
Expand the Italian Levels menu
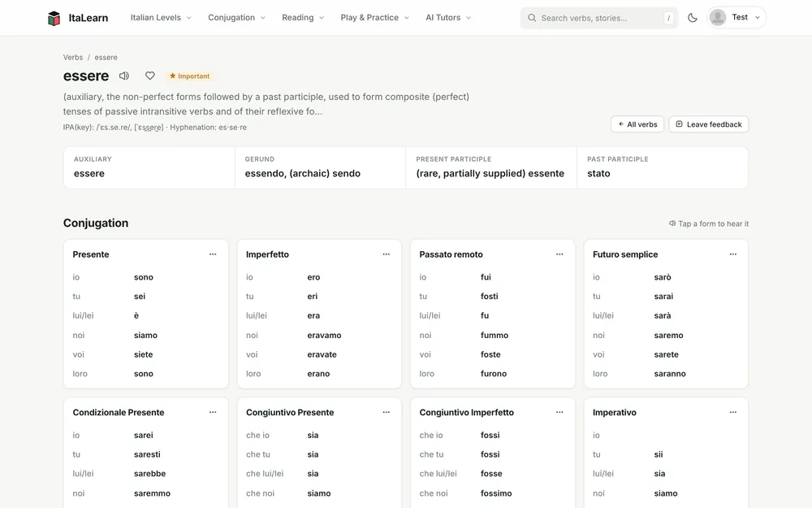tap(161, 18)
